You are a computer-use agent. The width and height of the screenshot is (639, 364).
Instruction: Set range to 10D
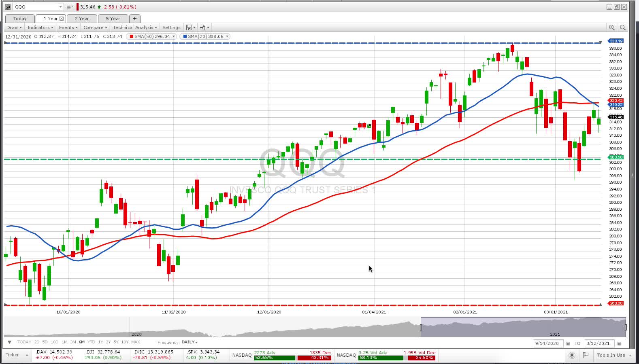54,342
